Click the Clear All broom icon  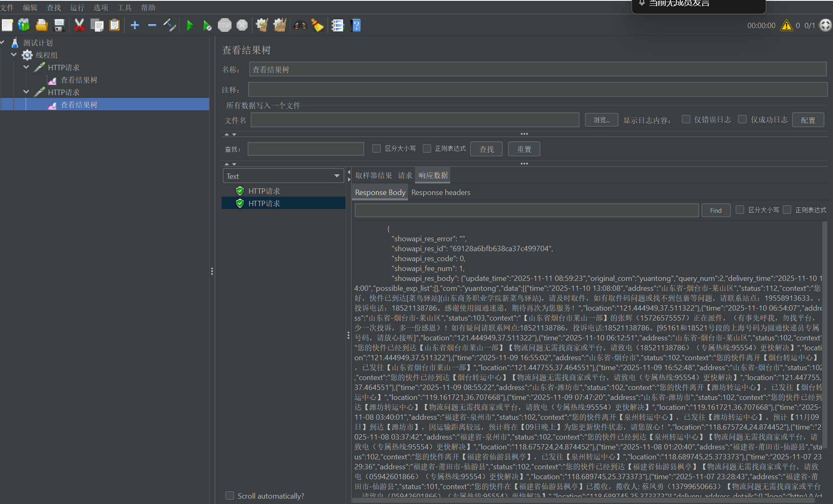(x=280, y=26)
